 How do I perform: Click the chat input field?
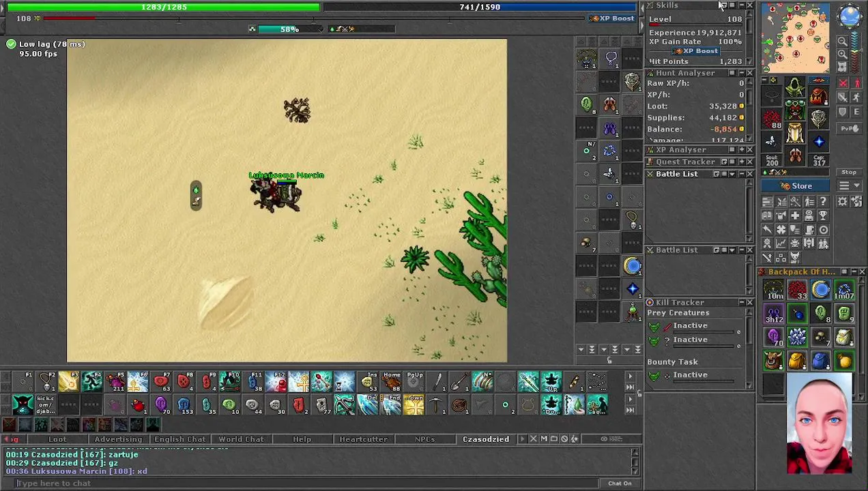[x=307, y=483]
